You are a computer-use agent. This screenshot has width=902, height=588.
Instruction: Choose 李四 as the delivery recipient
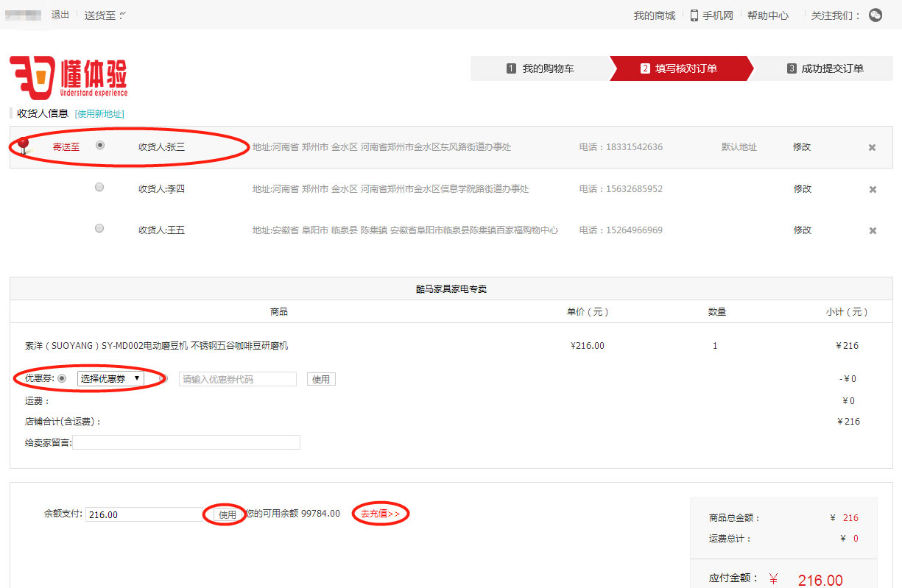tap(99, 188)
